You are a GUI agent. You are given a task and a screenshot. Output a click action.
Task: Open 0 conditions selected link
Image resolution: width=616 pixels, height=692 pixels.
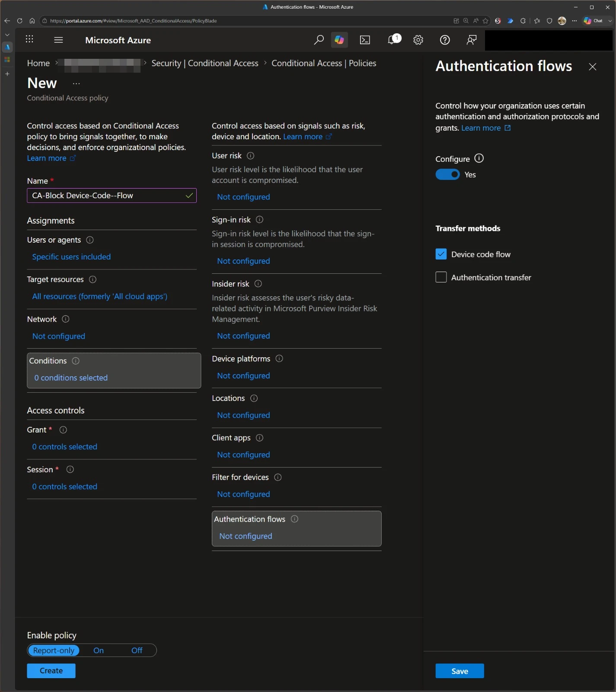coord(71,378)
